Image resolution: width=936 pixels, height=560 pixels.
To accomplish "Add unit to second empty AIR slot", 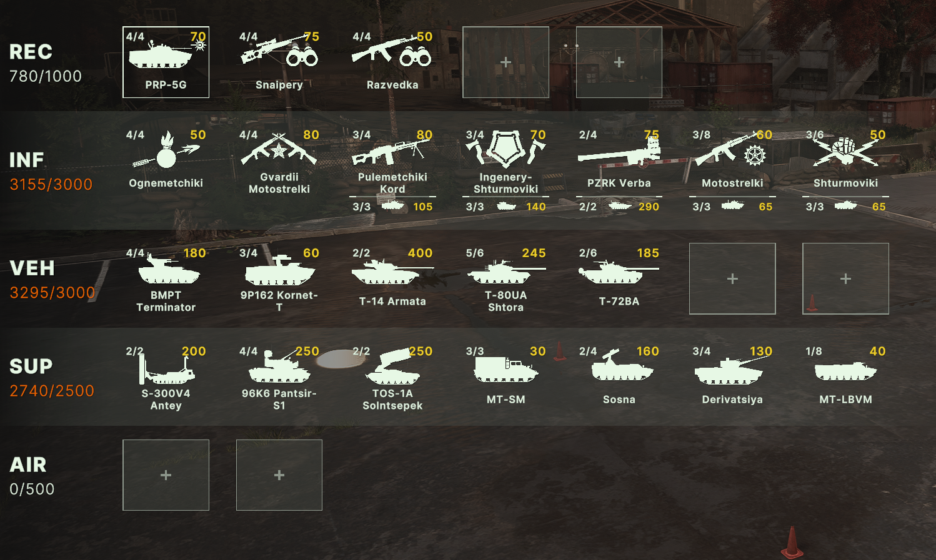I will tap(279, 475).
